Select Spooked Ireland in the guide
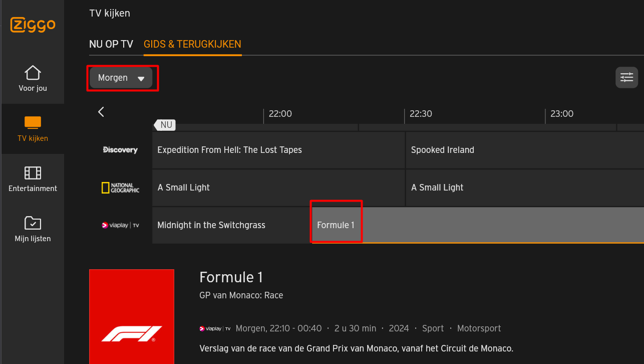 [x=525, y=150]
